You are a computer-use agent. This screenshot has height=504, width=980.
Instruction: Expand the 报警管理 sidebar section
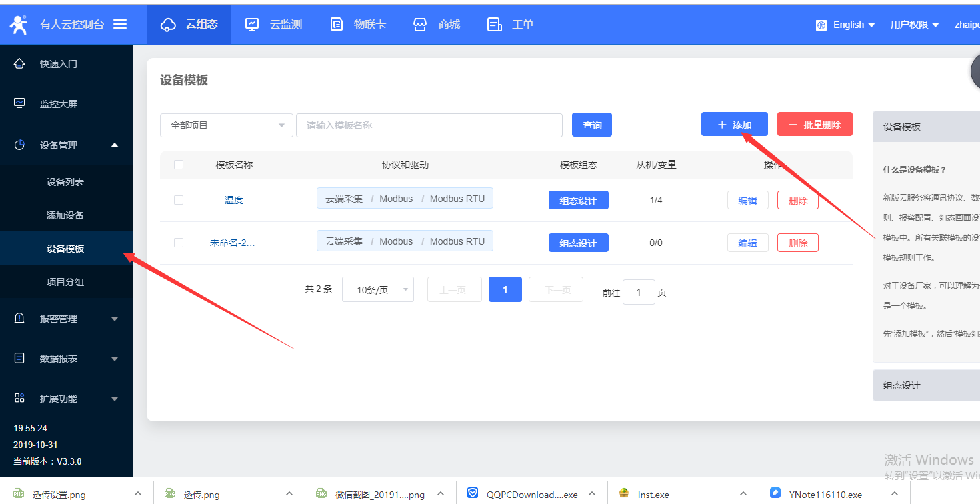pos(66,319)
